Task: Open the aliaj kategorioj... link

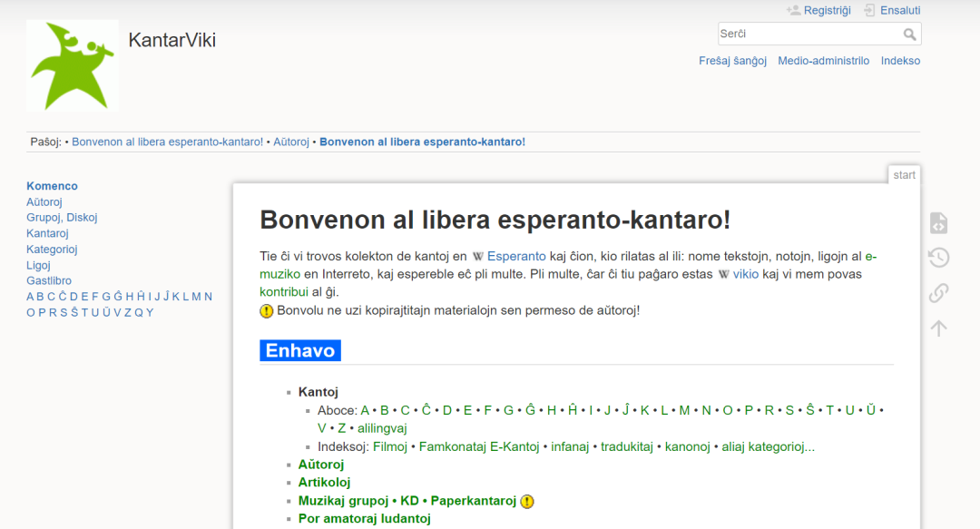Action: tap(769, 446)
